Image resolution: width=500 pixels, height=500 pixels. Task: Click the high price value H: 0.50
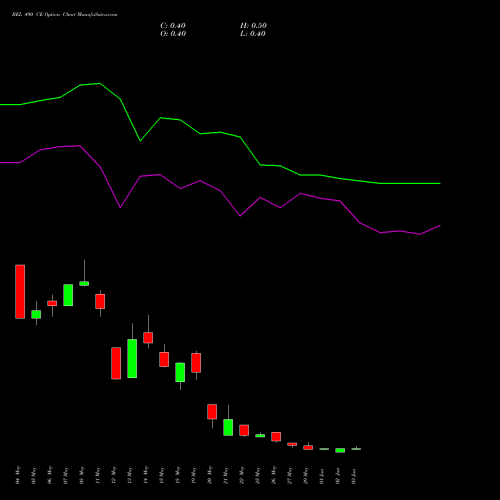click(253, 26)
